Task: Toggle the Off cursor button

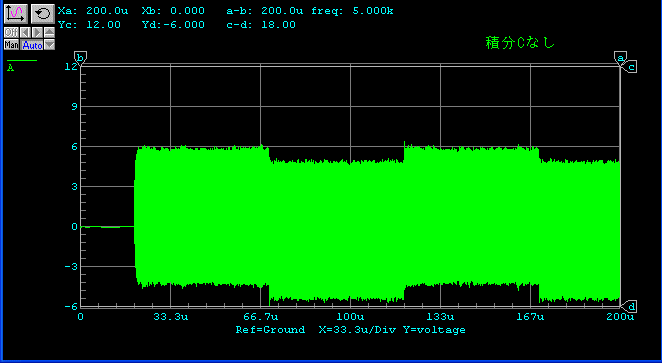Action: (11, 33)
